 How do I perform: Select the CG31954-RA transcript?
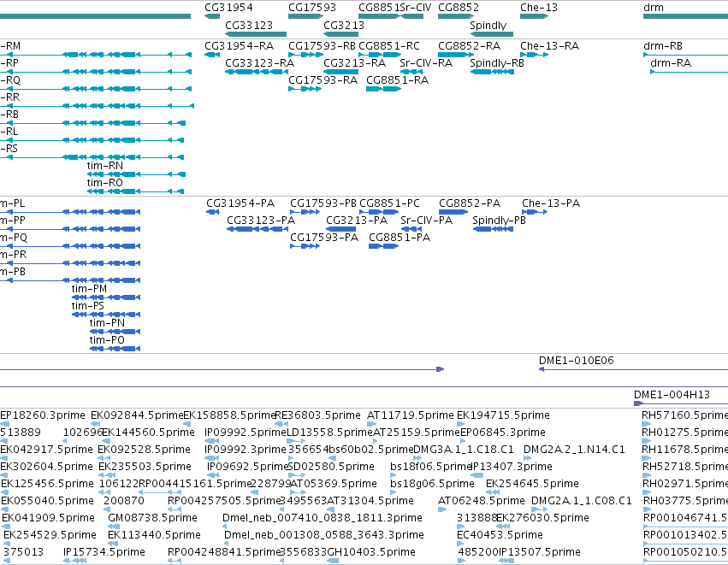[x=212, y=55]
